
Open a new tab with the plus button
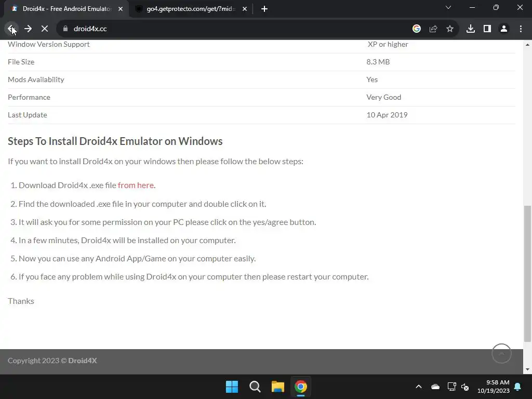coord(264,9)
